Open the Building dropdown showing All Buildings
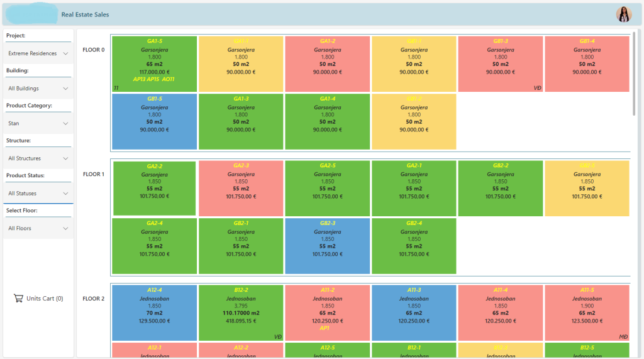 coord(38,89)
